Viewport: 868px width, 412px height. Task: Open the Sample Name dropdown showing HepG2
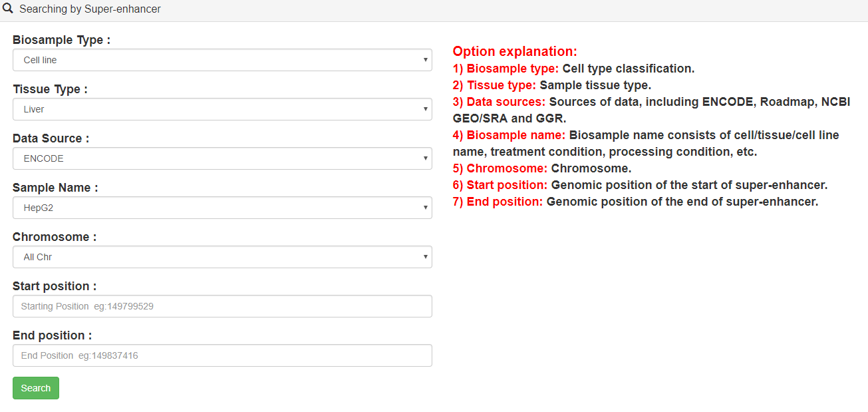[x=222, y=208]
